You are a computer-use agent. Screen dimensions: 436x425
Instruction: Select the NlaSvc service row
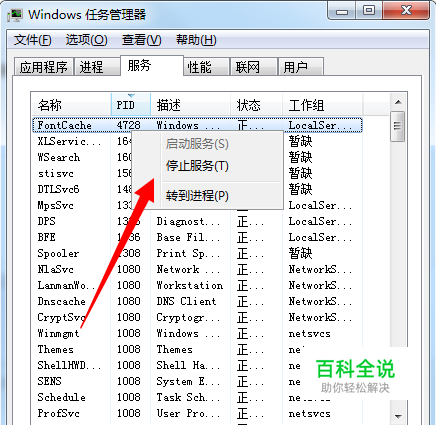point(197,269)
